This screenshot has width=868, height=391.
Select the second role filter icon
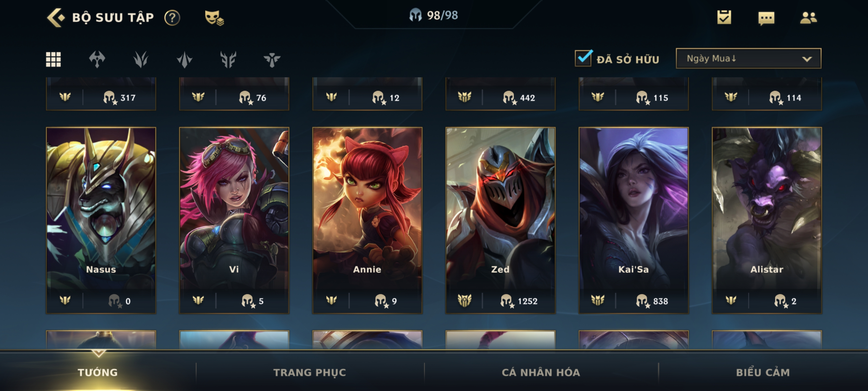[141, 59]
